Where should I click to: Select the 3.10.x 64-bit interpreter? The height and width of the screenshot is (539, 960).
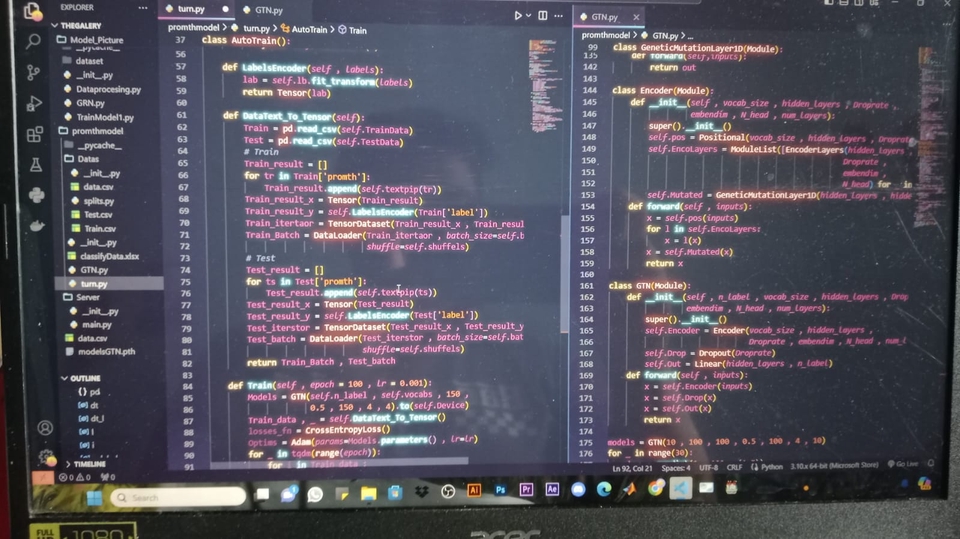[x=834, y=466]
